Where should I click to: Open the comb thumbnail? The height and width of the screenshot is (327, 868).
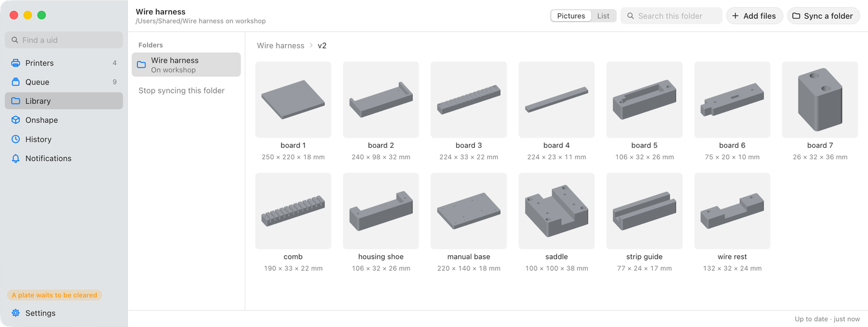(x=293, y=211)
